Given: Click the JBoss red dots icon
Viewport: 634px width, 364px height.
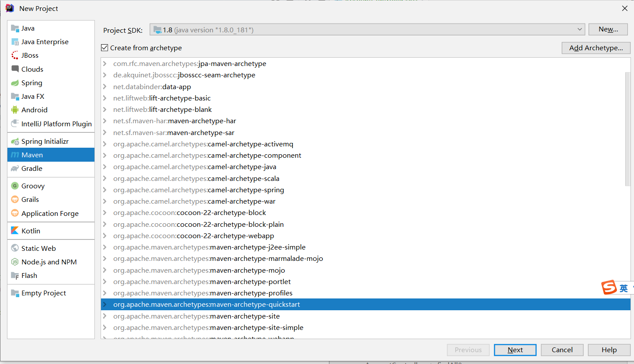Looking at the screenshot, I should pos(15,55).
